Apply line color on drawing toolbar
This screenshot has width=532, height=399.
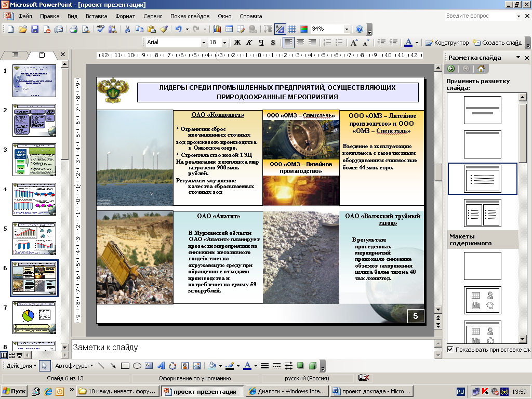230,366
